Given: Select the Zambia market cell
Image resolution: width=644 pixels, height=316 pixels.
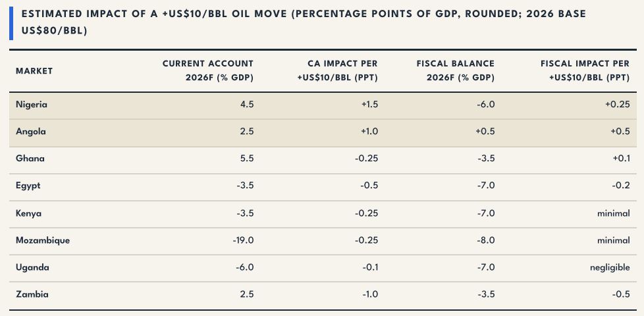Looking at the screenshot, I should point(32,295).
